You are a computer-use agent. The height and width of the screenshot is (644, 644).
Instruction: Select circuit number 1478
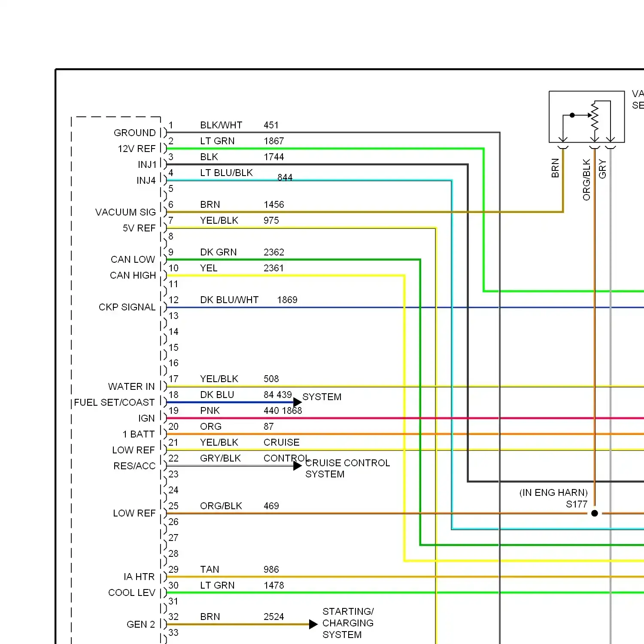point(274,585)
